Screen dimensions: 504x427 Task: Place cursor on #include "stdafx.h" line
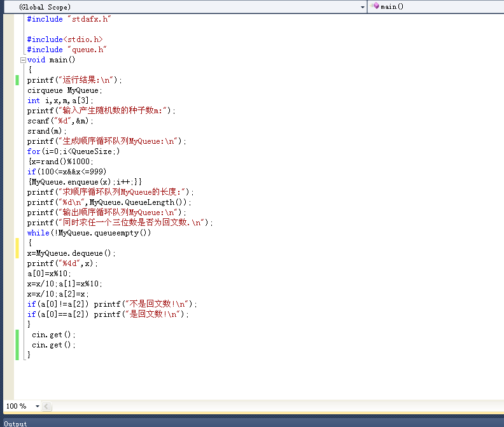click(x=69, y=19)
